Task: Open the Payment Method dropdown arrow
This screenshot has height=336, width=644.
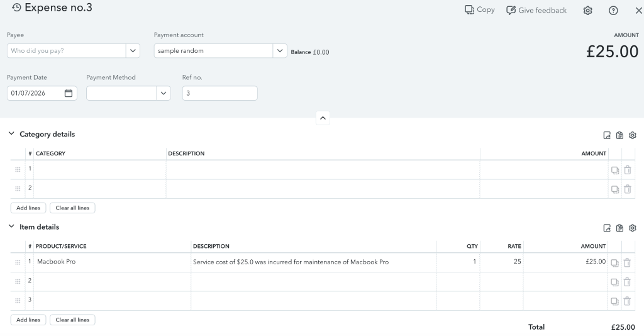Action: tap(164, 93)
